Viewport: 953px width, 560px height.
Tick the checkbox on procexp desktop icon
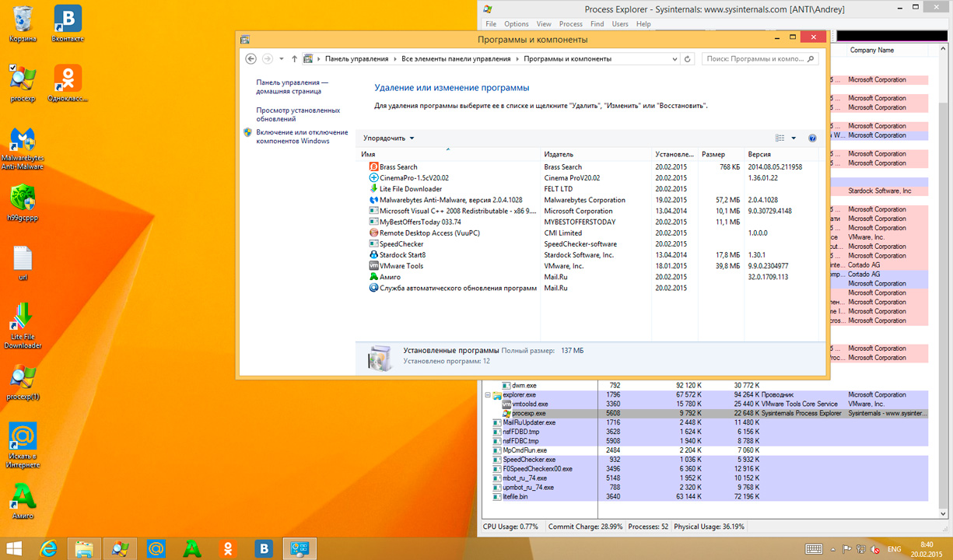click(12, 68)
